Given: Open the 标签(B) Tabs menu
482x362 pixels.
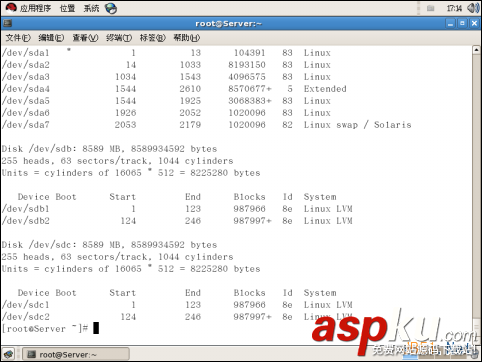Looking at the screenshot, I should tap(152, 38).
